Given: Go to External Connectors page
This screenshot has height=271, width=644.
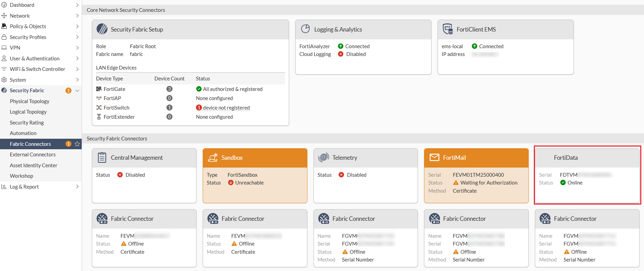Looking at the screenshot, I should pos(33,155).
